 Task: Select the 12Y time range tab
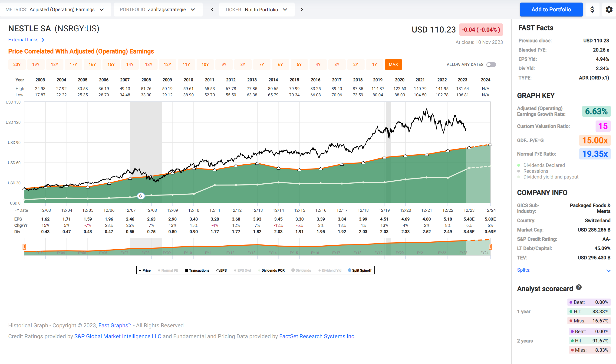coord(168,65)
